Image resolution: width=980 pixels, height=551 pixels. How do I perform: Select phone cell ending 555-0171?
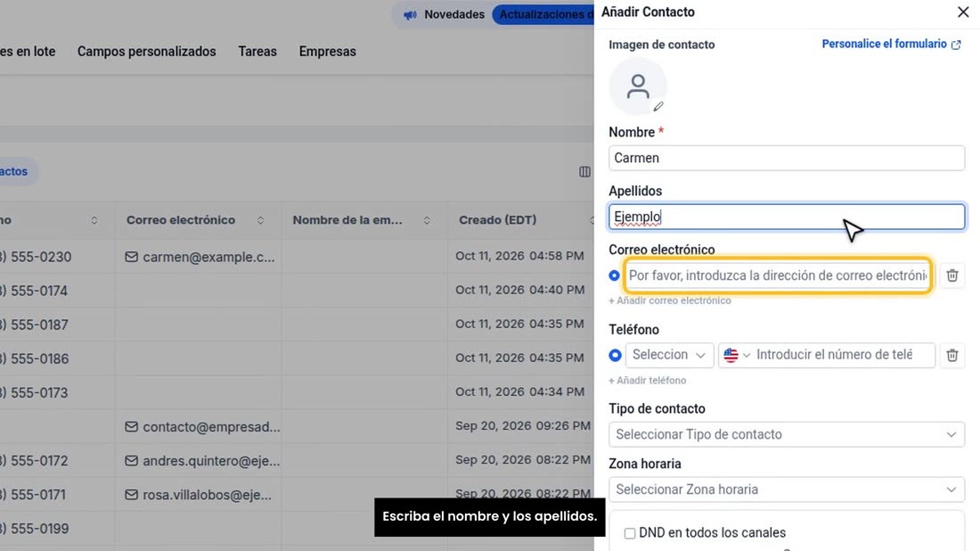(33, 495)
